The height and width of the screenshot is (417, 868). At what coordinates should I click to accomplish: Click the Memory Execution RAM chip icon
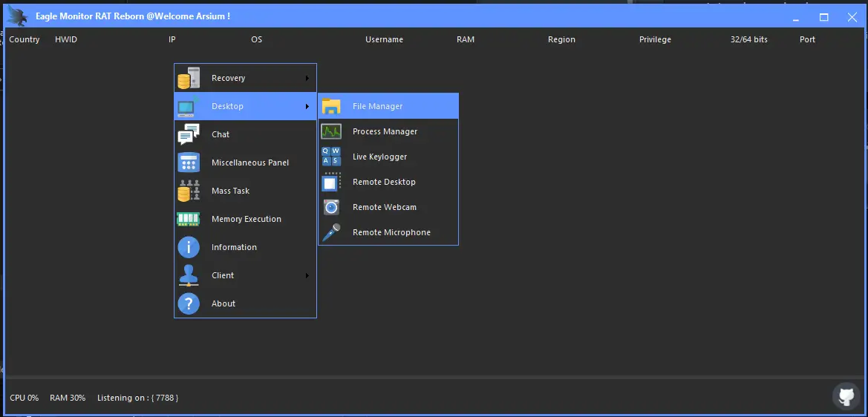(189, 219)
